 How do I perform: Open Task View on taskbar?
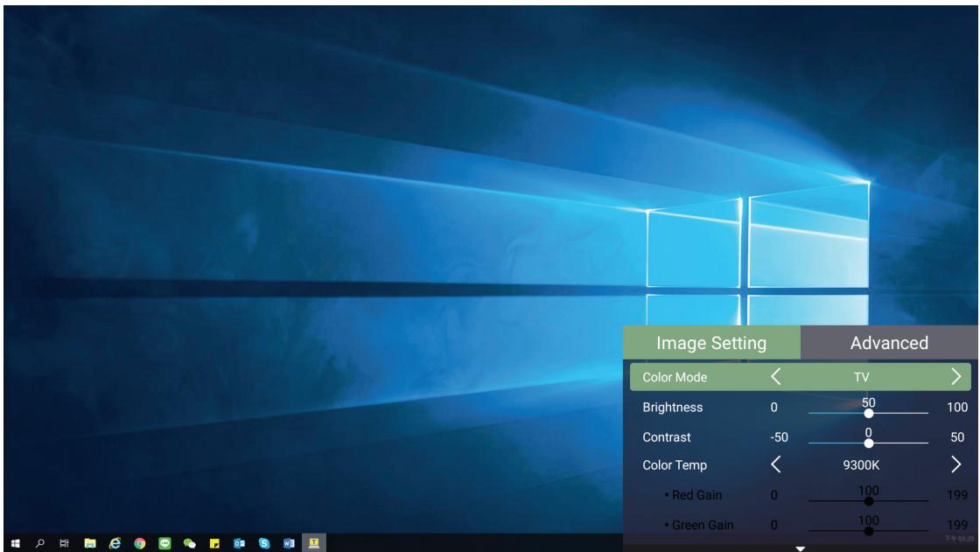(65, 543)
